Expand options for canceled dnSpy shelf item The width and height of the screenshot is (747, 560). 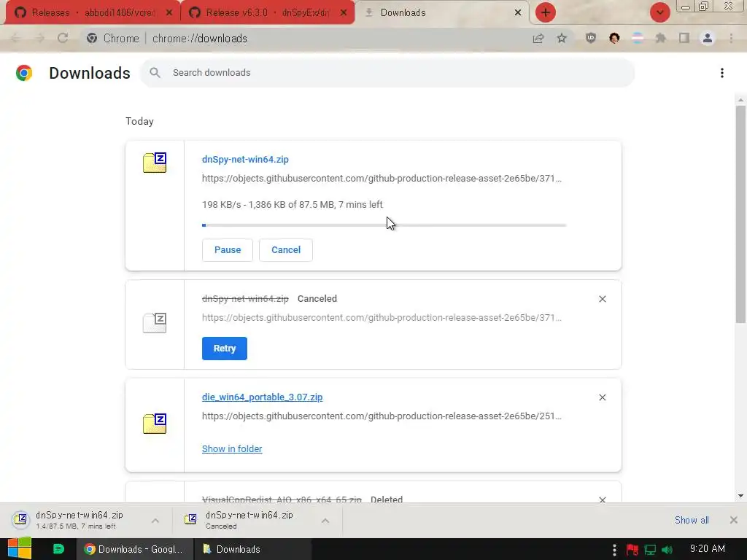click(325, 521)
